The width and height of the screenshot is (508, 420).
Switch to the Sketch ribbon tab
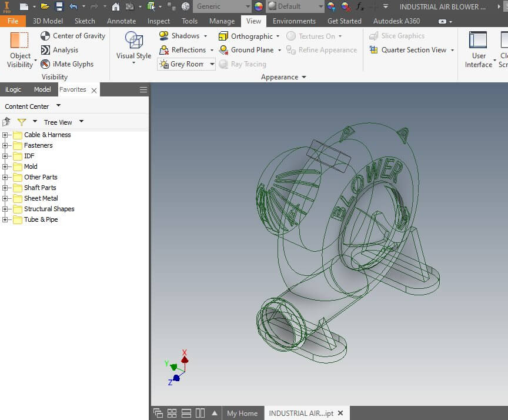85,21
